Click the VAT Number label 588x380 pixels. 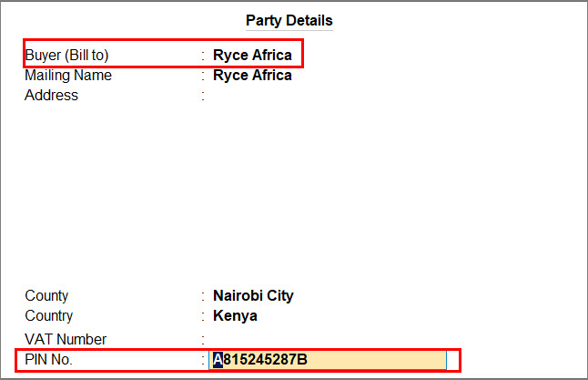[x=66, y=340]
